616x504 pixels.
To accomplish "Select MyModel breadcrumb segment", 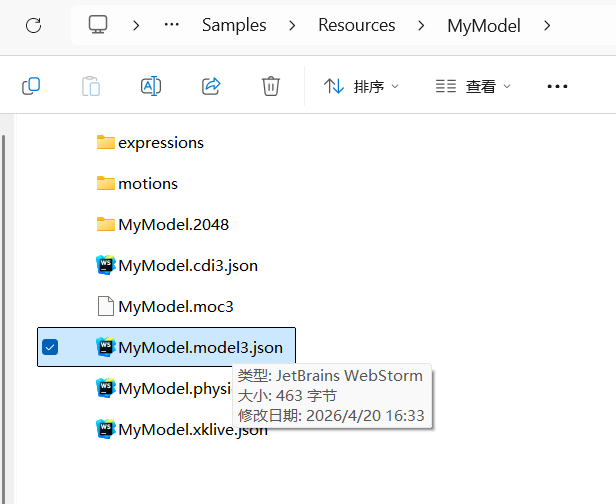I will 484,26.
